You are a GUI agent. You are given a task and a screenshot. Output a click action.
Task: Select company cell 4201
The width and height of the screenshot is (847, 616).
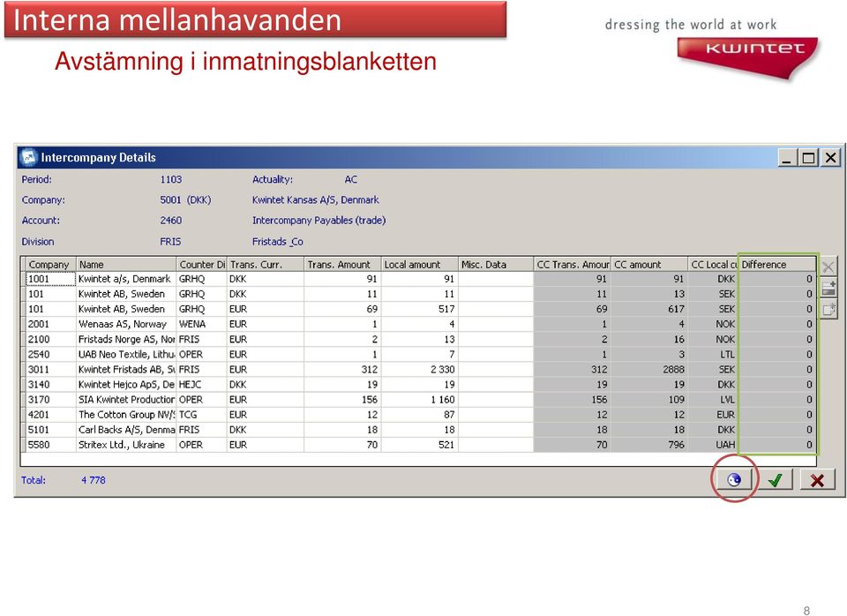click(x=51, y=415)
